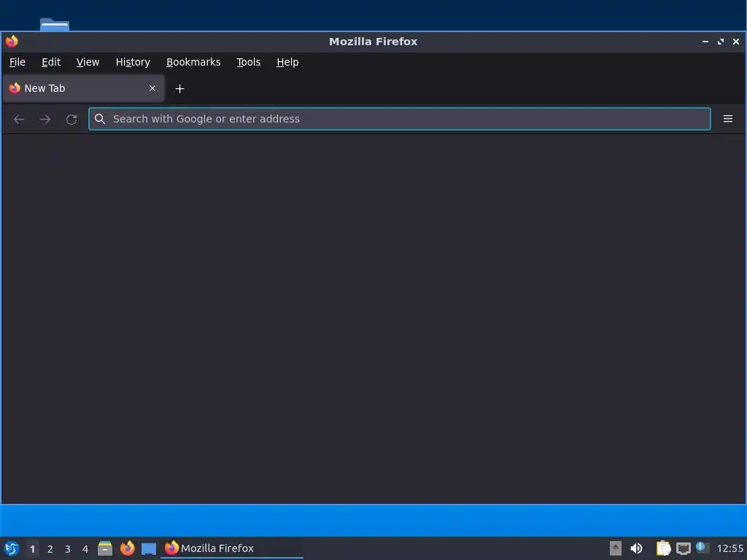This screenshot has height=560, width=747.
Task: Switch to virtual desktop 2
Action: pyautogui.click(x=50, y=549)
